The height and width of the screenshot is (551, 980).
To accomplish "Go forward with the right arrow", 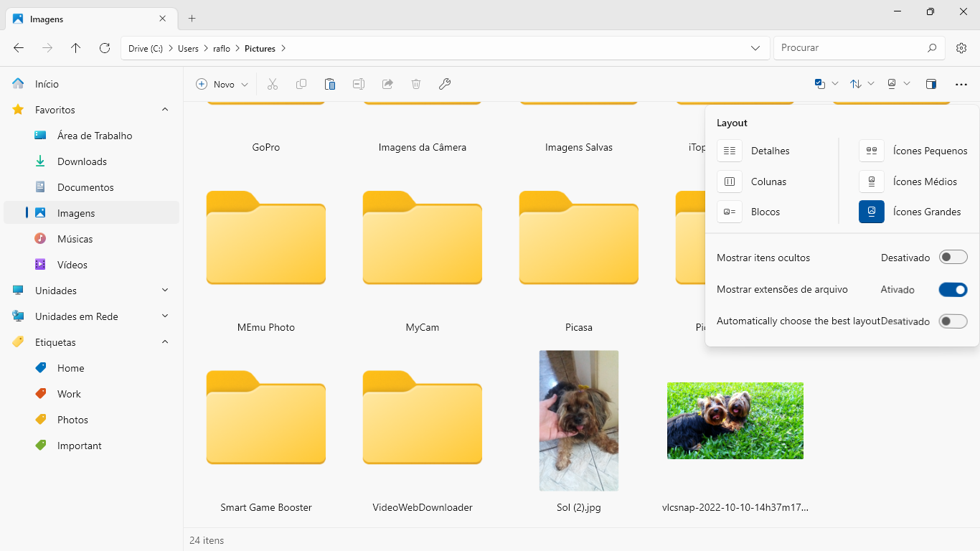I will pyautogui.click(x=47, y=48).
